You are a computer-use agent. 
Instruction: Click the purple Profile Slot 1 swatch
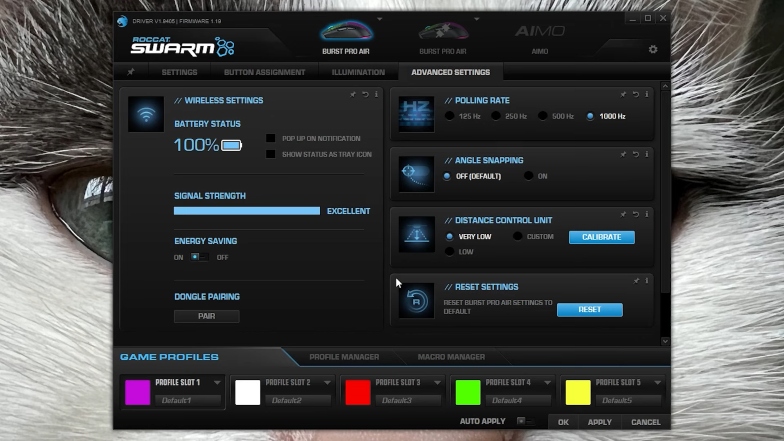coord(138,392)
